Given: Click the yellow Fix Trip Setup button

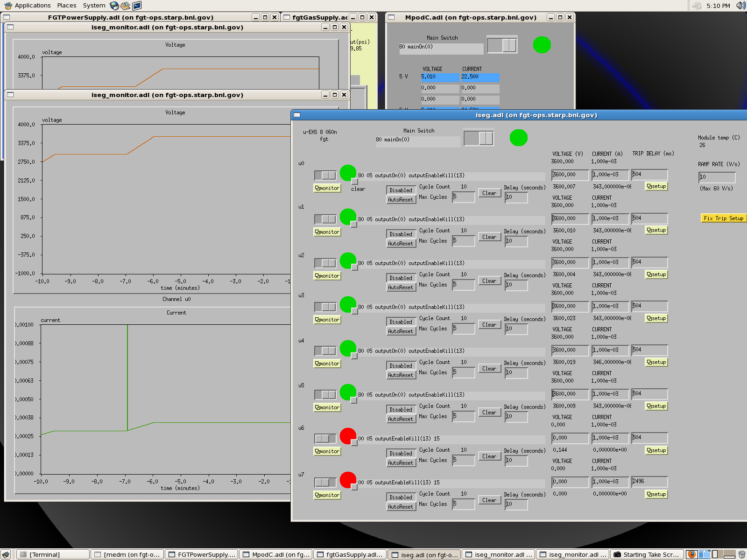Looking at the screenshot, I should [724, 218].
